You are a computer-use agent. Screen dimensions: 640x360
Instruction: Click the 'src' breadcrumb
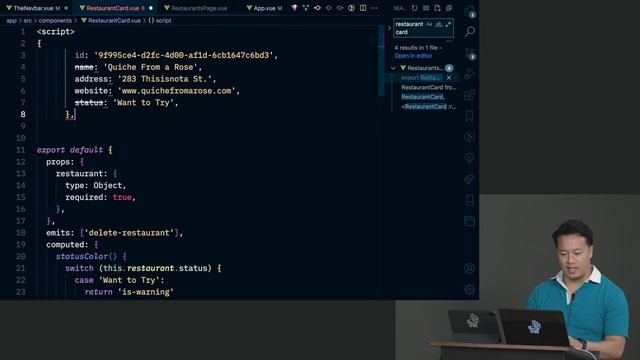(x=27, y=20)
